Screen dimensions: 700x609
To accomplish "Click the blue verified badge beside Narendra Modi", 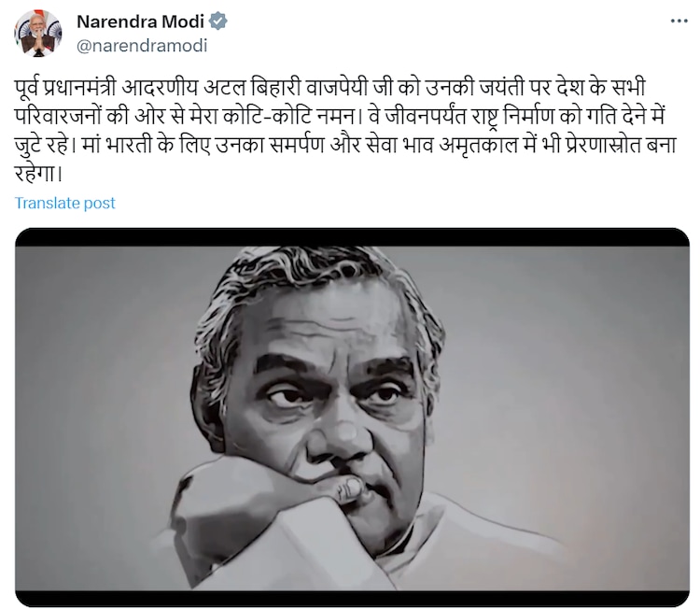I will 218,21.
